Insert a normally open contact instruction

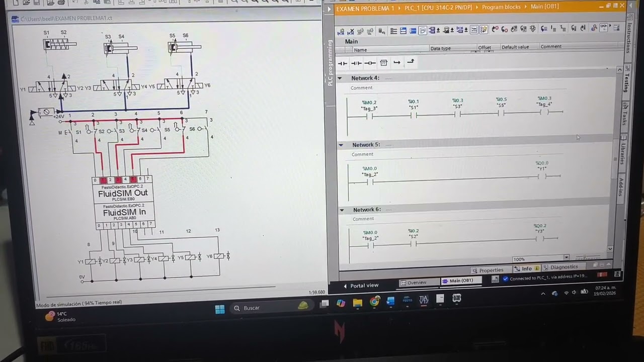click(342, 63)
